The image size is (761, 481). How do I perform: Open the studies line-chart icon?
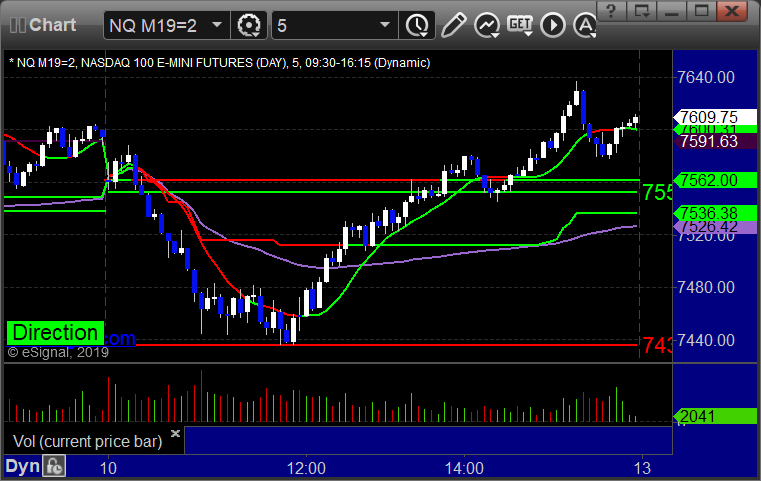click(487, 25)
